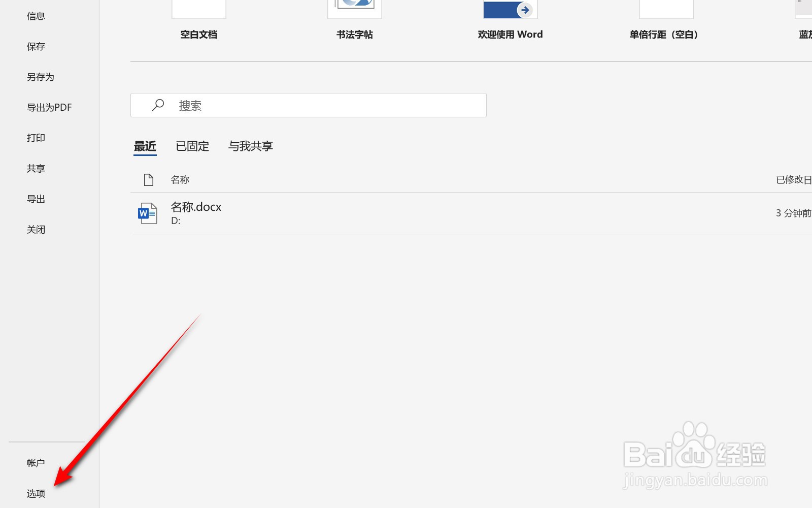Open the recent file 名称.docx
This screenshot has height=508, width=812.
coord(196,207)
